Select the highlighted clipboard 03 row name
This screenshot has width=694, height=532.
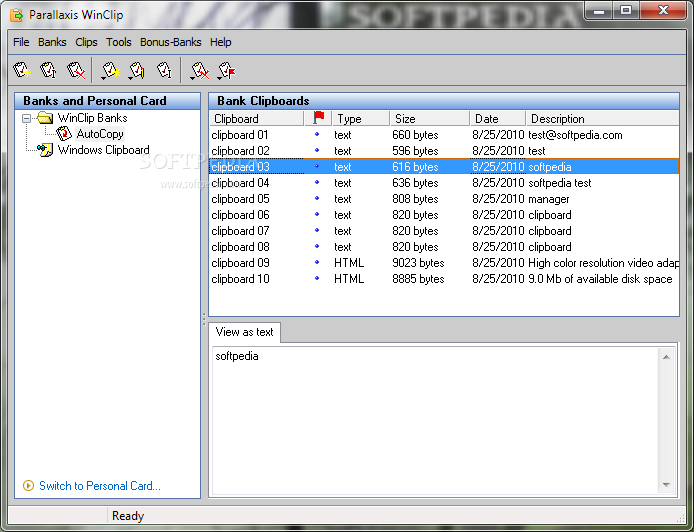(240, 166)
